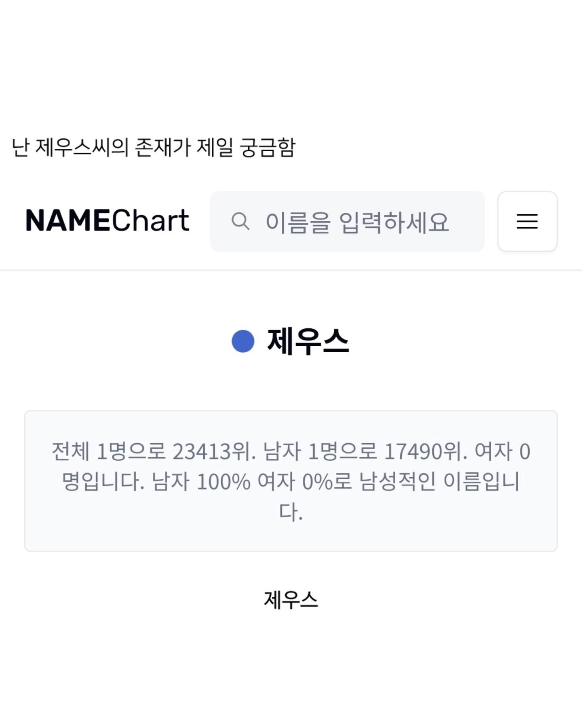This screenshot has width=582, height=728.
Task: Select the bold 제우스 name heading
Action: pos(308,341)
